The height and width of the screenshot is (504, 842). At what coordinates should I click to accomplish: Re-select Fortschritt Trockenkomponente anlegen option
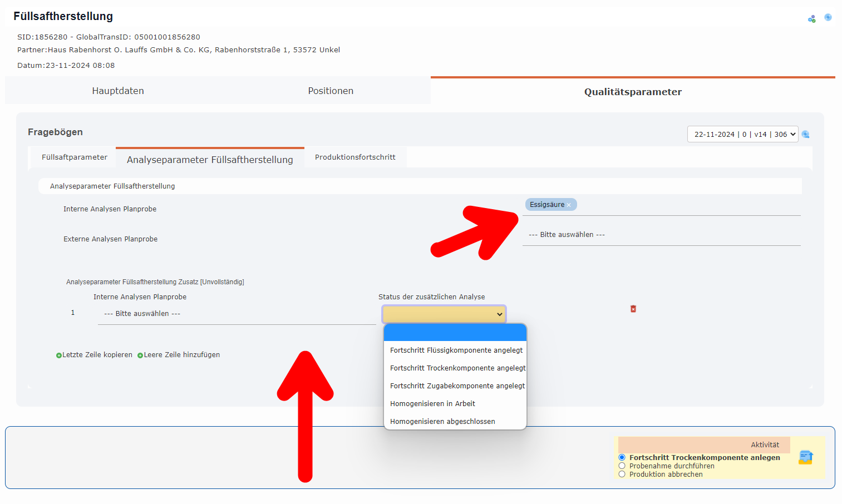point(622,457)
